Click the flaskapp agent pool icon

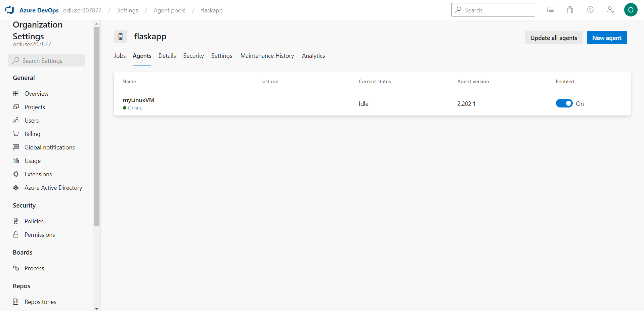[x=120, y=36]
